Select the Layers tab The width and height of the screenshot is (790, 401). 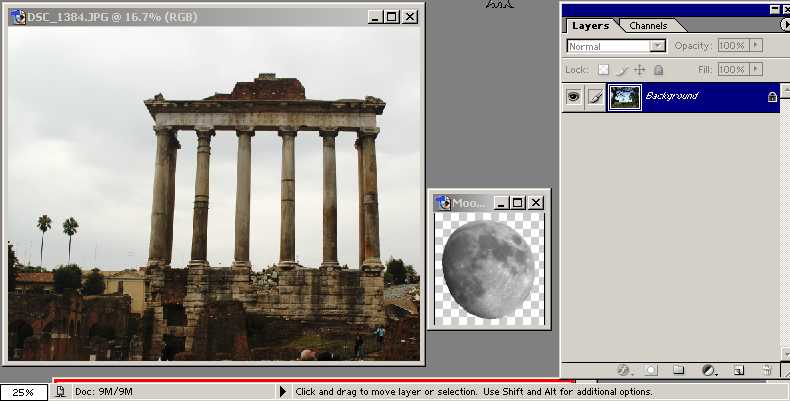tap(590, 25)
